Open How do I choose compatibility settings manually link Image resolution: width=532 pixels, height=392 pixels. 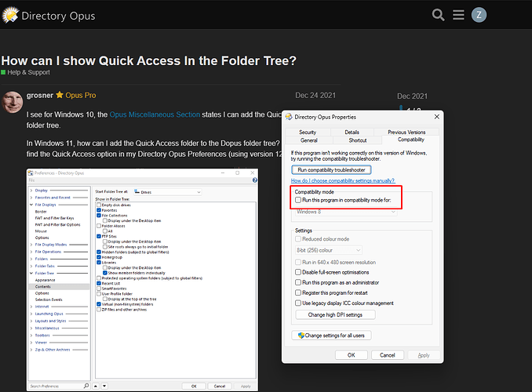pyautogui.click(x=343, y=181)
